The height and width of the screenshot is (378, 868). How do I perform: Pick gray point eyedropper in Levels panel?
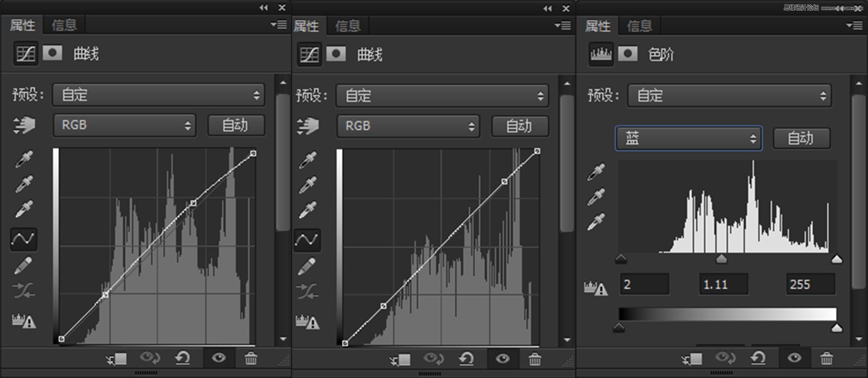(597, 197)
